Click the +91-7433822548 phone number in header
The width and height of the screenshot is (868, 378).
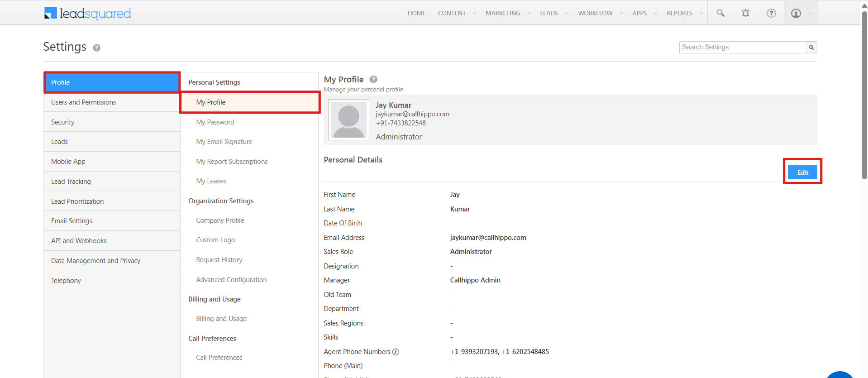tap(401, 123)
